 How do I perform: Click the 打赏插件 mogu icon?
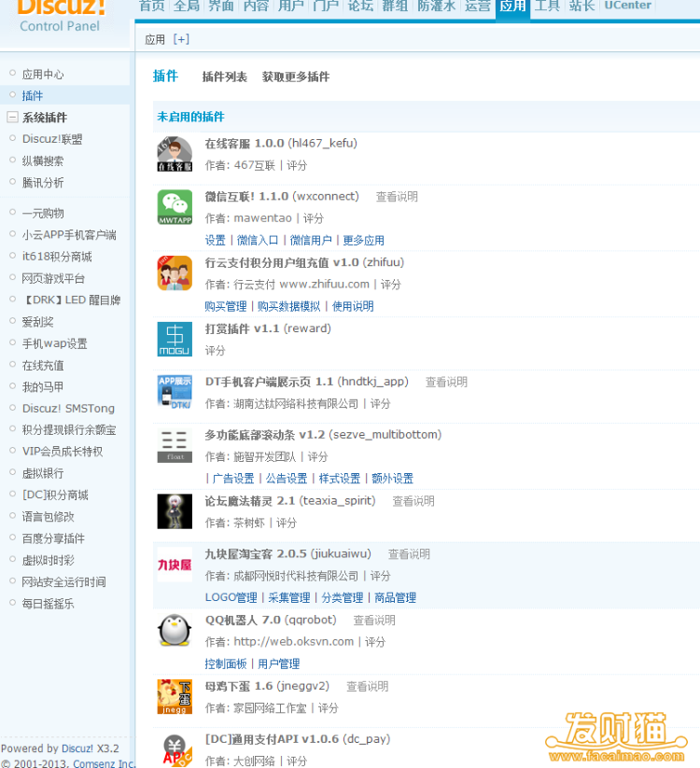tap(175, 339)
